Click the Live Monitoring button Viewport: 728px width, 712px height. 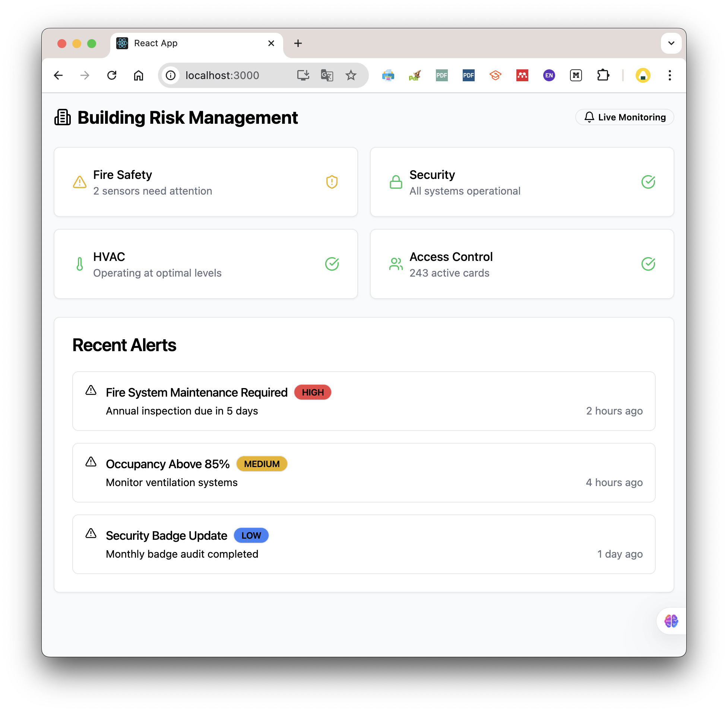tap(624, 117)
